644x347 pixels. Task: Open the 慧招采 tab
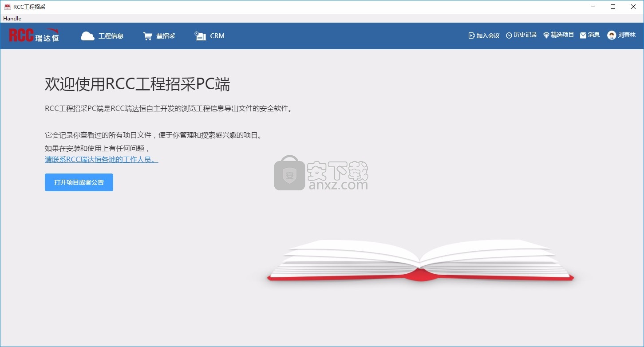click(x=166, y=36)
